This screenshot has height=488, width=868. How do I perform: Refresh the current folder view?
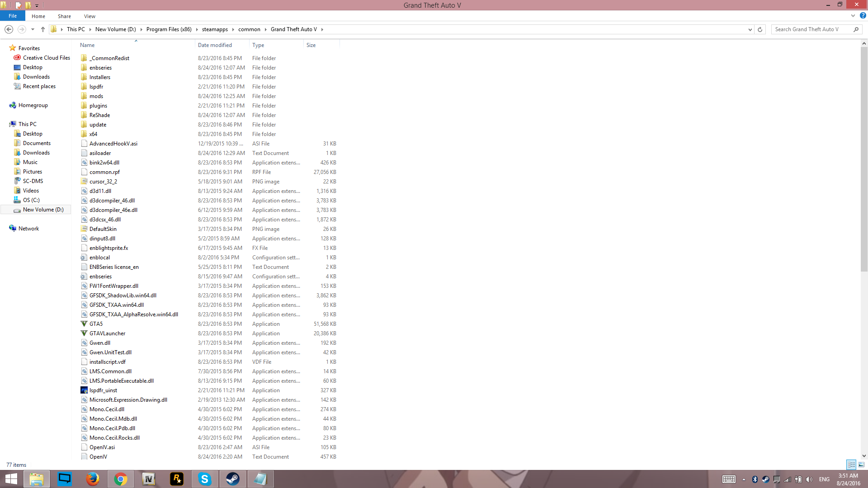click(x=760, y=29)
